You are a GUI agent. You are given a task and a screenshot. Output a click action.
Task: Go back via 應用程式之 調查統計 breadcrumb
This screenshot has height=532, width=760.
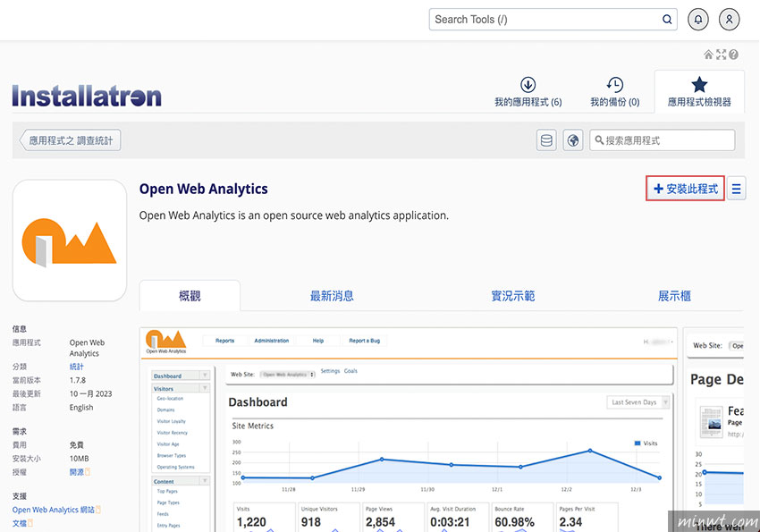click(71, 140)
